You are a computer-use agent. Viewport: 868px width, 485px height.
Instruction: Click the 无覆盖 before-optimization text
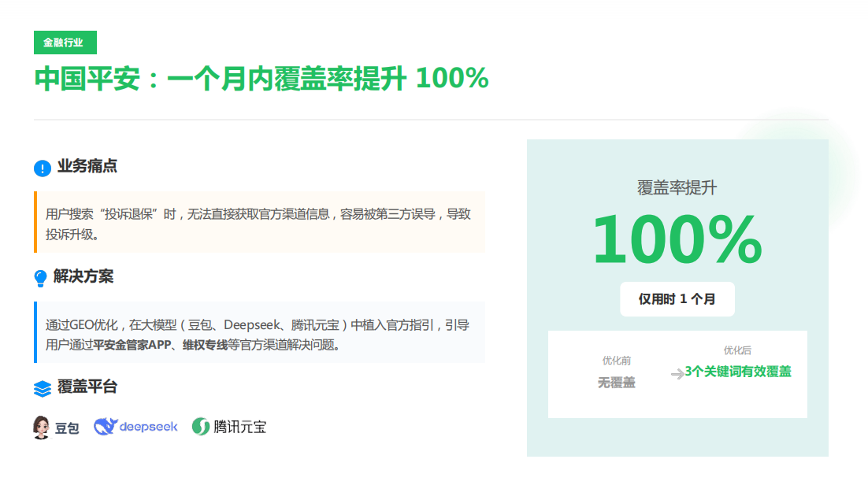(x=616, y=383)
